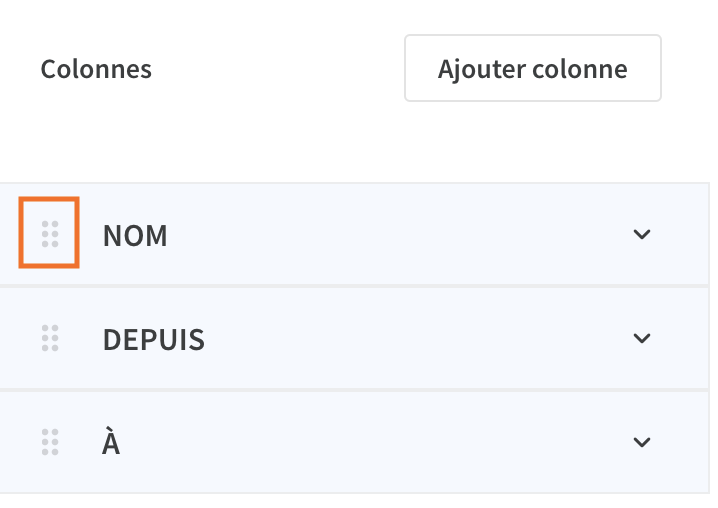
Task: Select the DEPUIS column label
Action: [x=154, y=340]
